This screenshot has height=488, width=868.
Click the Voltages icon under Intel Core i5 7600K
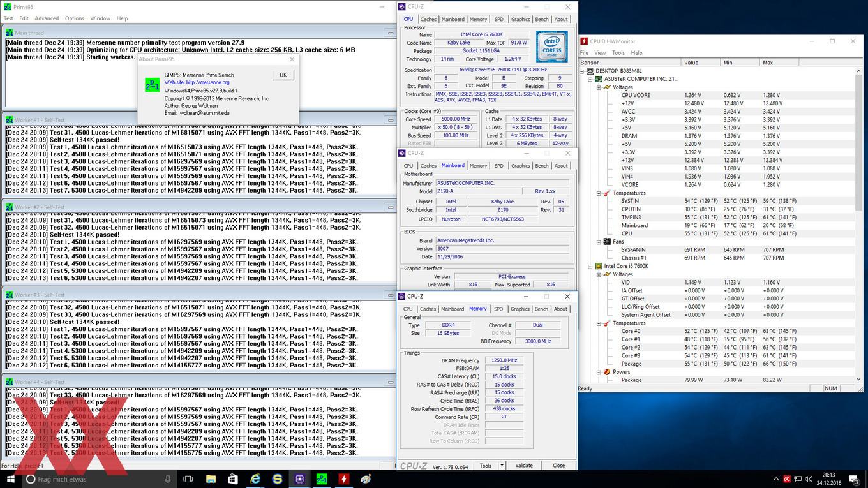click(607, 274)
